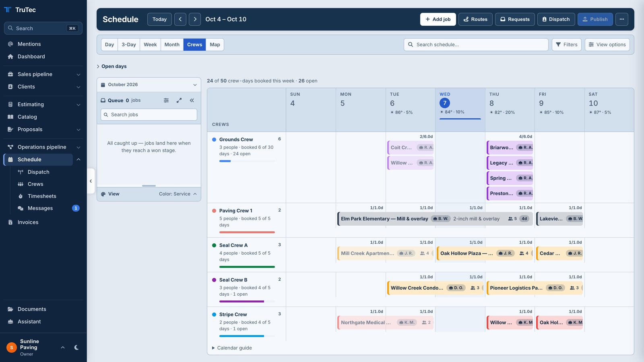Switch to Day view tab

click(x=109, y=45)
